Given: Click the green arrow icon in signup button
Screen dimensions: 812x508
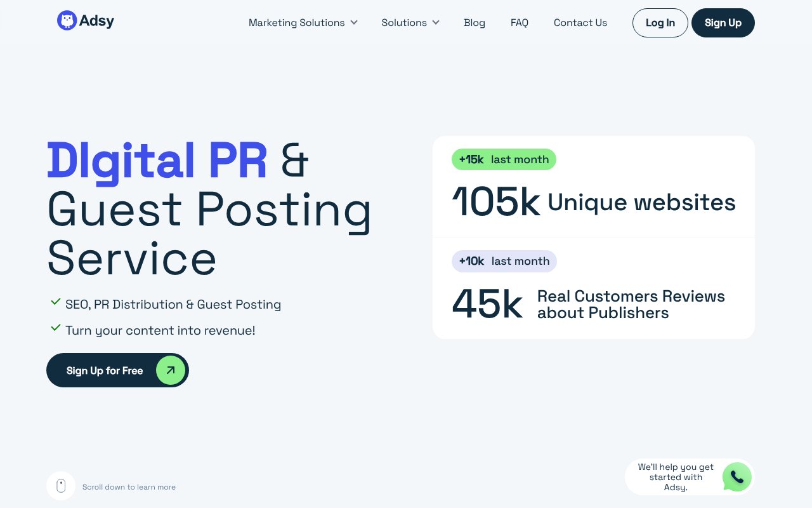Looking at the screenshot, I should pyautogui.click(x=170, y=370).
